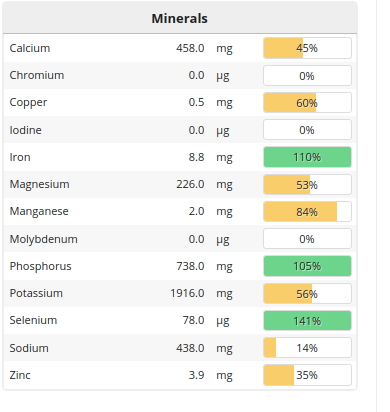This screenshot has width=390, height=412.
Task: Select the Chromium nutrient row
Action: (180, 75)
